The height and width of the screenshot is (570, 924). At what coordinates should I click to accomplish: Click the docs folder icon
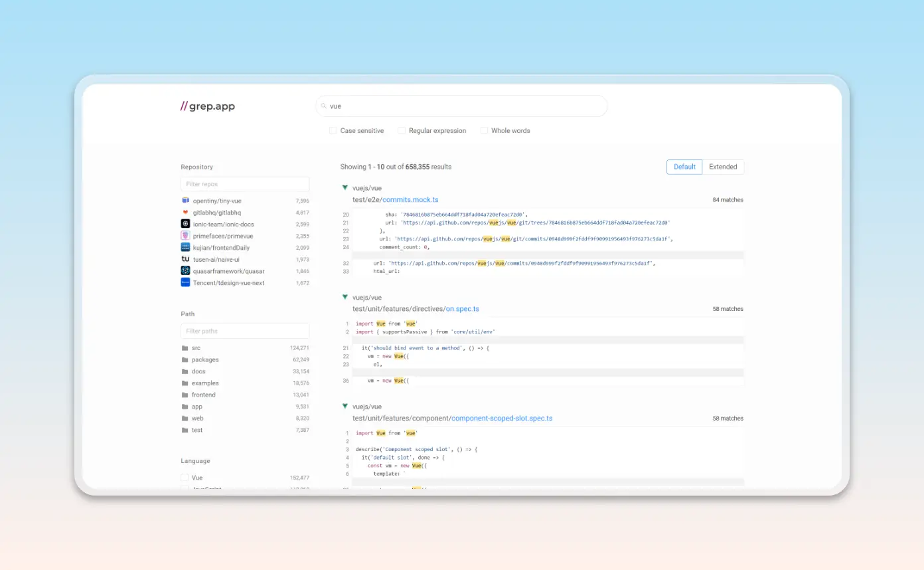coord(185,371)
